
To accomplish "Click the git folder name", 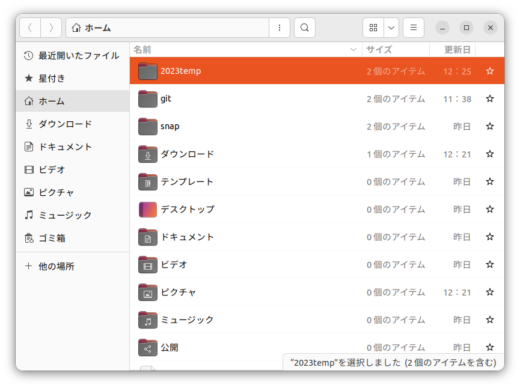I will (166, 99).
